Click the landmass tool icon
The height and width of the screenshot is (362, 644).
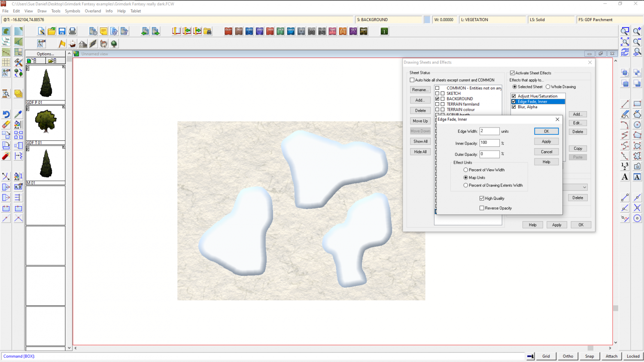(6, 31)
